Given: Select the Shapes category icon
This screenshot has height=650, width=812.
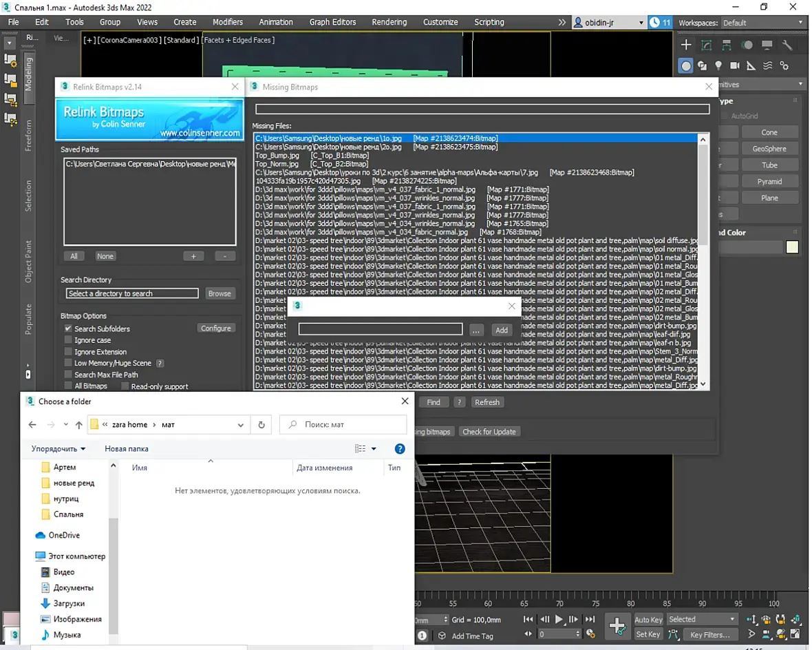Looking at the screenshot, I should (702, 66).
